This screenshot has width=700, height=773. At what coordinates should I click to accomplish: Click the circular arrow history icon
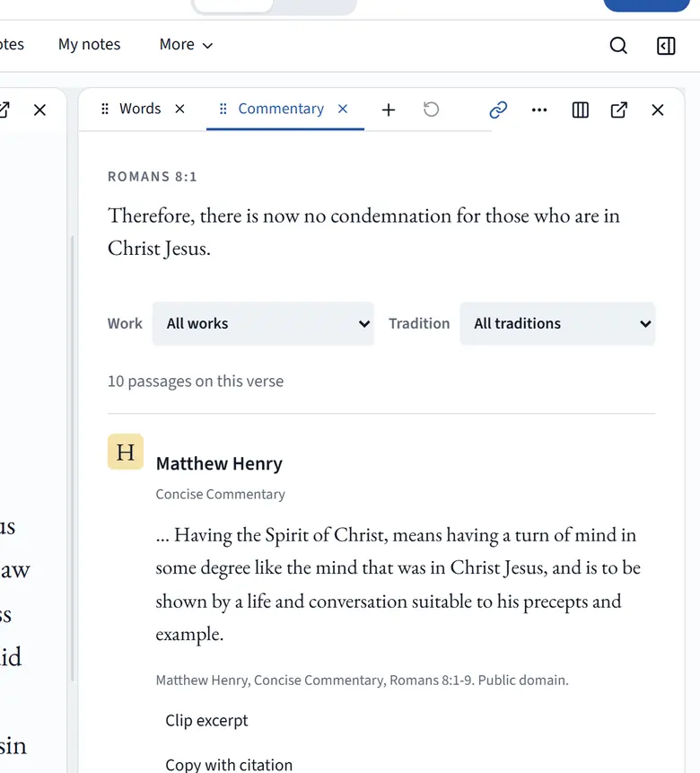click(x=431, y=110)
